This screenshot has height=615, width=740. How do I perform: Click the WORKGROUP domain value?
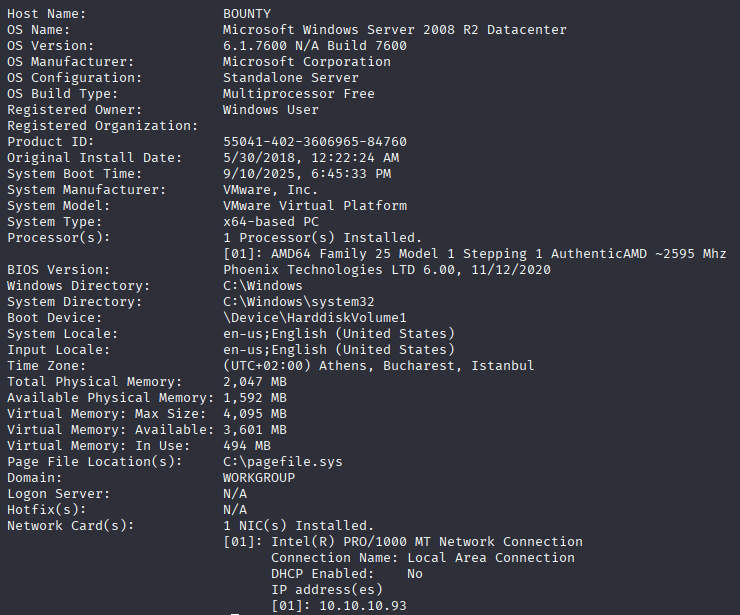[x=259, y=478]
